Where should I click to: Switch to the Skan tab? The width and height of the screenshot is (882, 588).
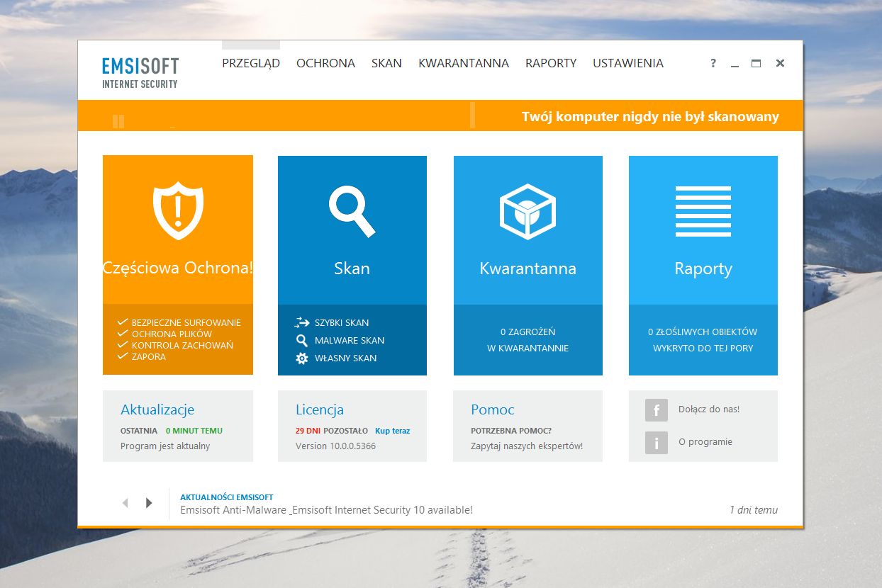click(387, 63)
